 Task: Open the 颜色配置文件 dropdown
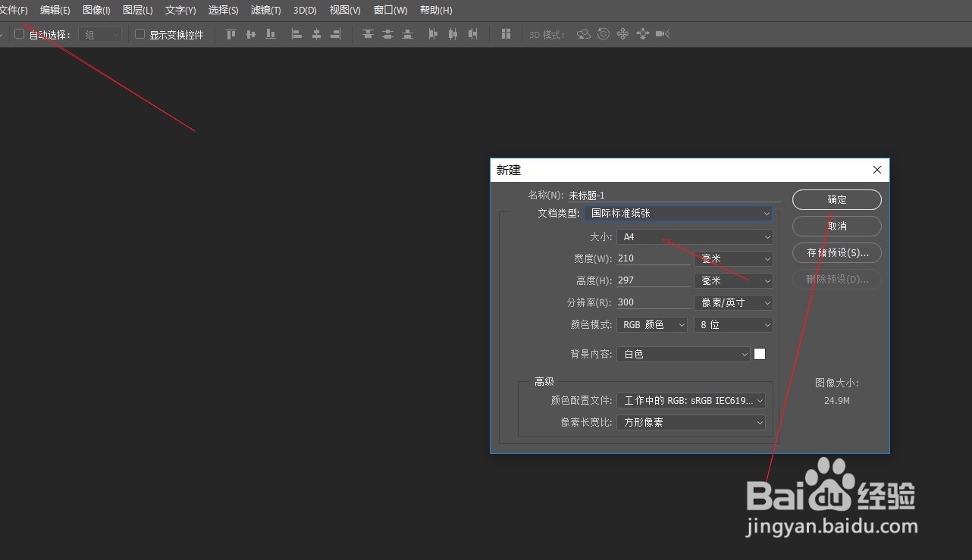[x=691, y=400]
